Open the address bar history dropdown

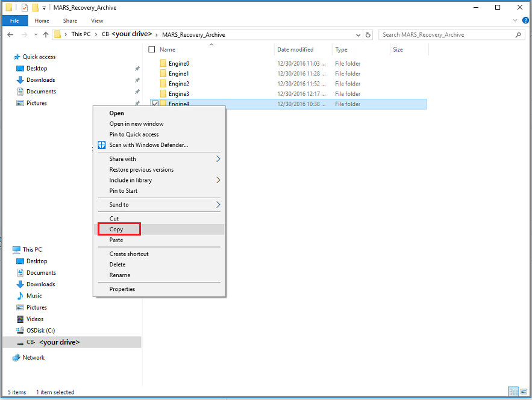[x=358, y=34]
